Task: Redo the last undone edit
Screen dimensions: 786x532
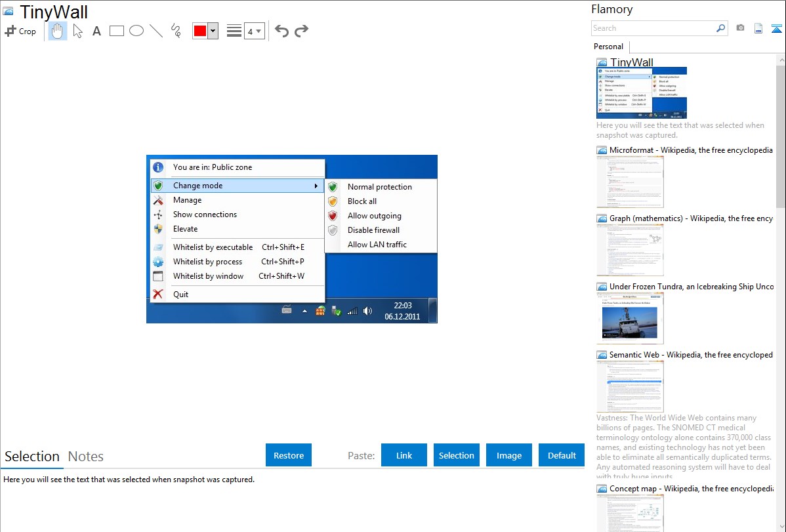Action: point(301,31)
